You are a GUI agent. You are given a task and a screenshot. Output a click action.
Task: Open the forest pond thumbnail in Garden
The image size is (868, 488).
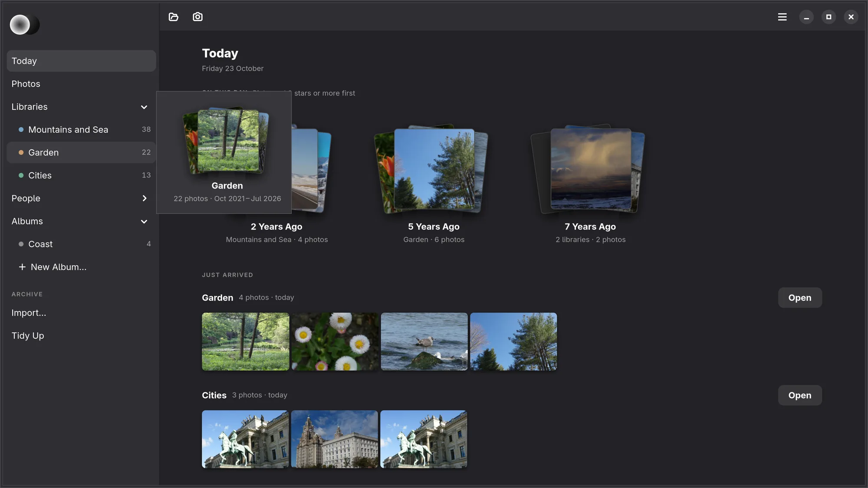(245, 341)
